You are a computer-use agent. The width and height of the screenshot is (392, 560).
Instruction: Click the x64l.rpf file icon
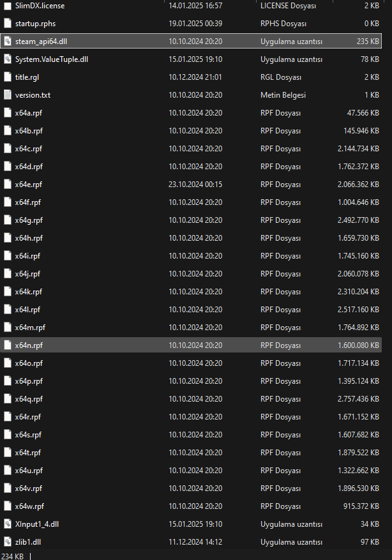pyautogui.click(x=8, y=309)
